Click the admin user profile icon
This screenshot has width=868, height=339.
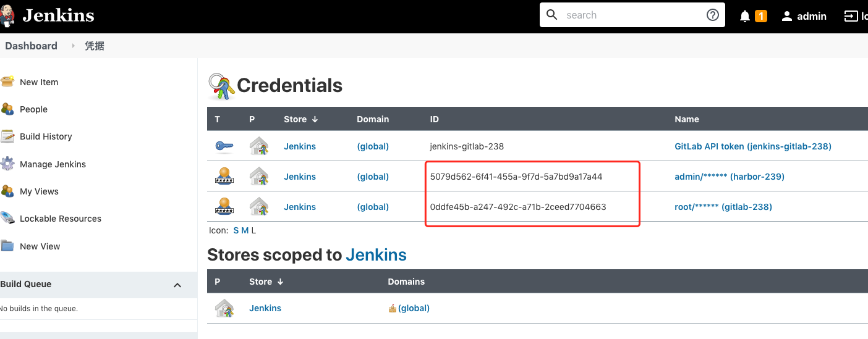point(787,17)
